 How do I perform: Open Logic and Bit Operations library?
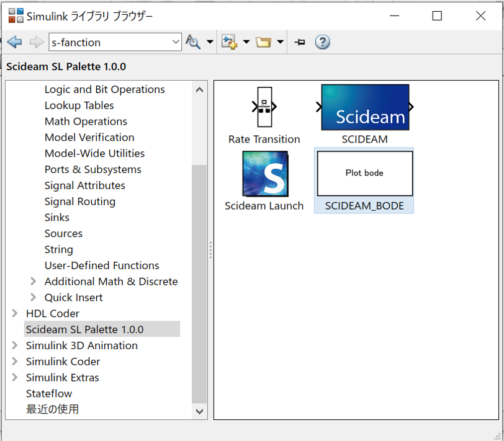point(105,89)
